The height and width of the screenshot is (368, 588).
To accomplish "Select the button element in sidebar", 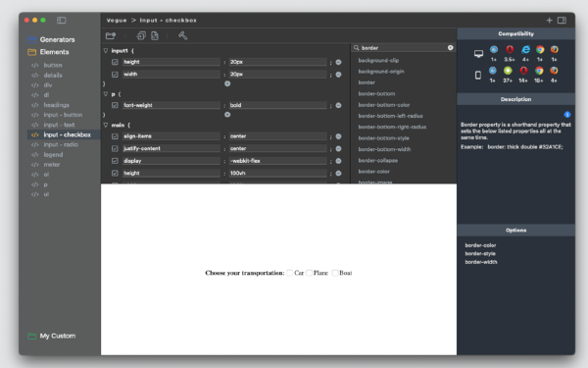I will point(53,66).
